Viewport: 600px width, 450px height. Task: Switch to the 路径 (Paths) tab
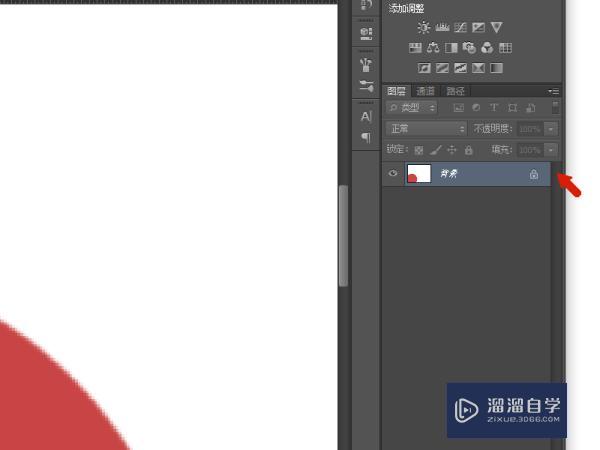point(455,91)
